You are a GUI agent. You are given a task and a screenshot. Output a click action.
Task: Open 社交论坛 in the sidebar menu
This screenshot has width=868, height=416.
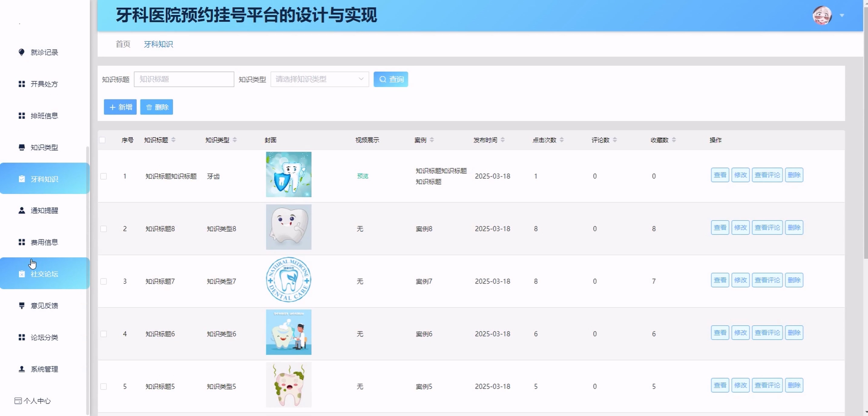[44, 274]
